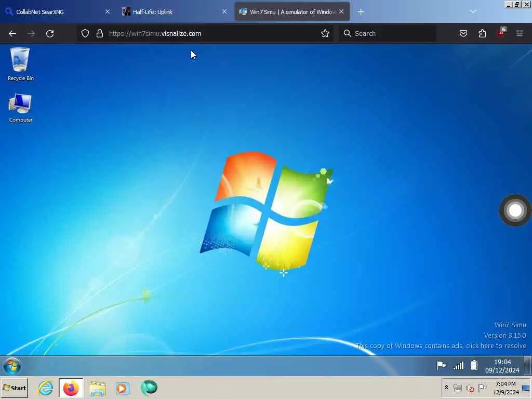Click the browser forward arrow

coord(31,33)
